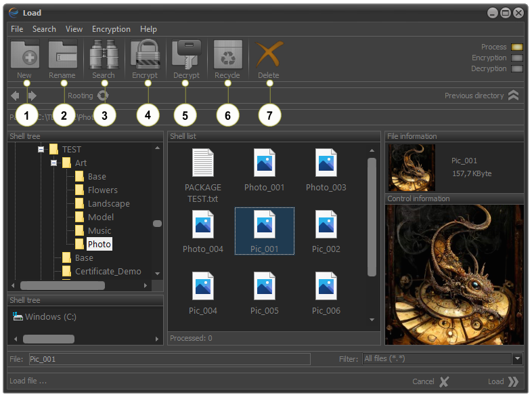Image resolution: width=532 pixels, height=397 pixels.
Task: Go forward with the right arrow icon
Action: [32, 96]
